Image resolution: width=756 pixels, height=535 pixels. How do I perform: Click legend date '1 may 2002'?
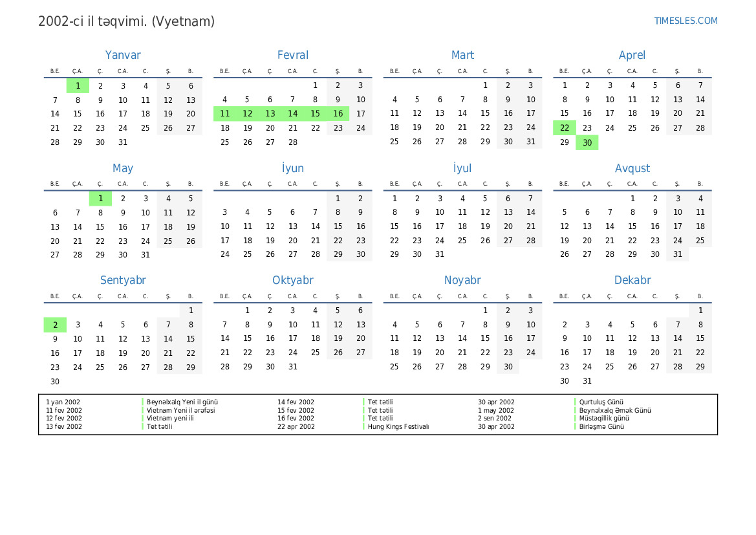point(496,411)
